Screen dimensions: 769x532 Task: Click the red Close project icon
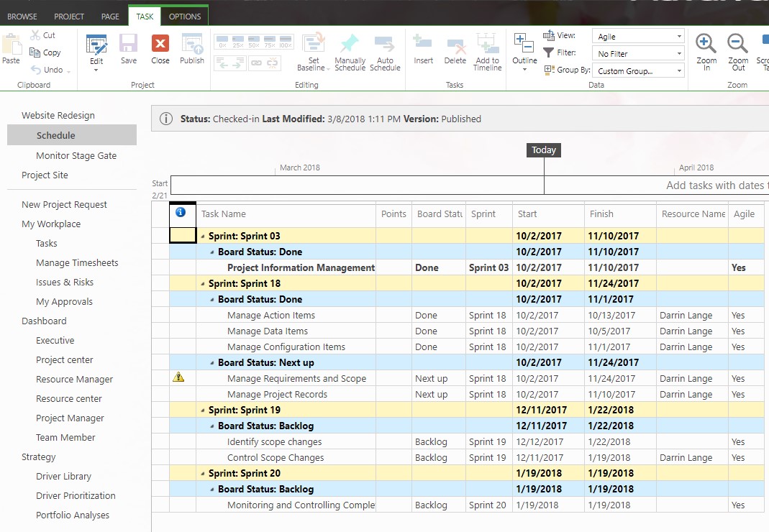tap(160, 44)
